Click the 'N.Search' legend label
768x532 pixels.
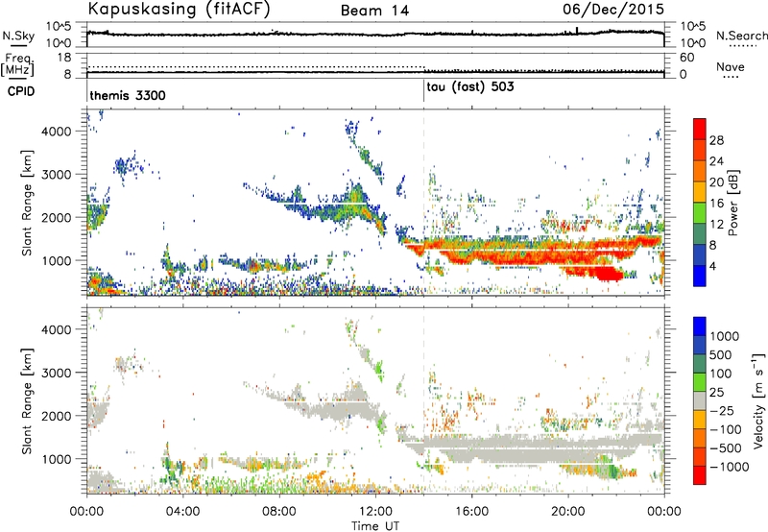click(x=741, y=36)
